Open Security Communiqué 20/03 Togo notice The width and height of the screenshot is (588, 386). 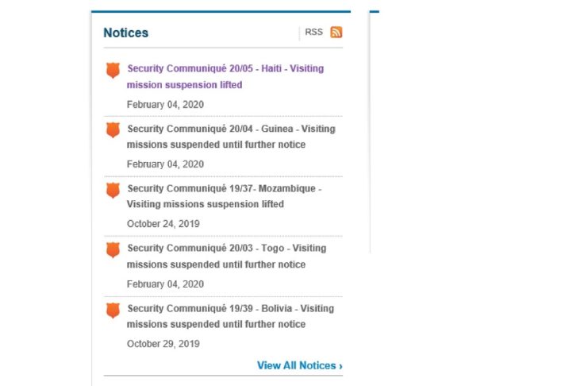226,256
